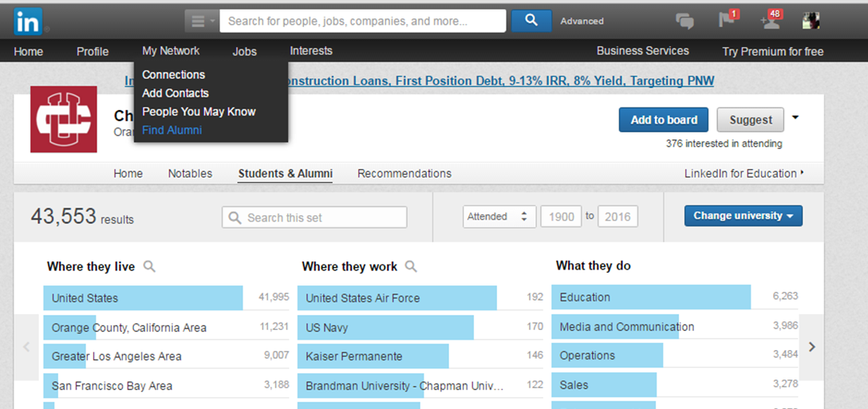Image resolution: width=868 pixels, height=409 pixels.
Task: Select Connections from My Network dropdown
Action: click(x=173, y=75)
